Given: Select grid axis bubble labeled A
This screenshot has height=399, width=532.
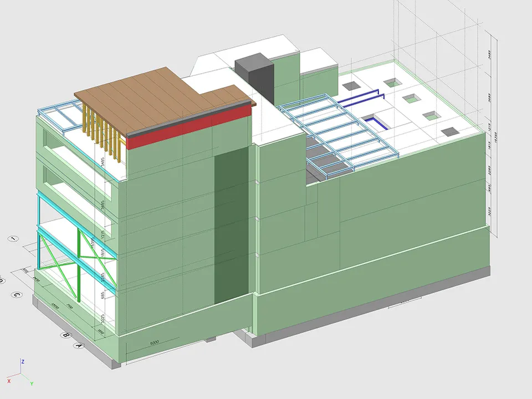Looking at the screenshot, I should (79, 346).
